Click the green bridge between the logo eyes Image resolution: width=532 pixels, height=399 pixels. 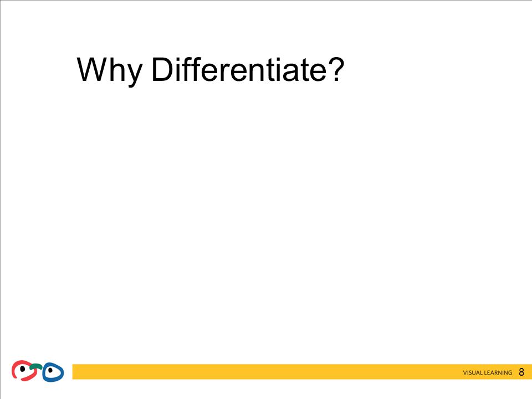tap(36, 366)
